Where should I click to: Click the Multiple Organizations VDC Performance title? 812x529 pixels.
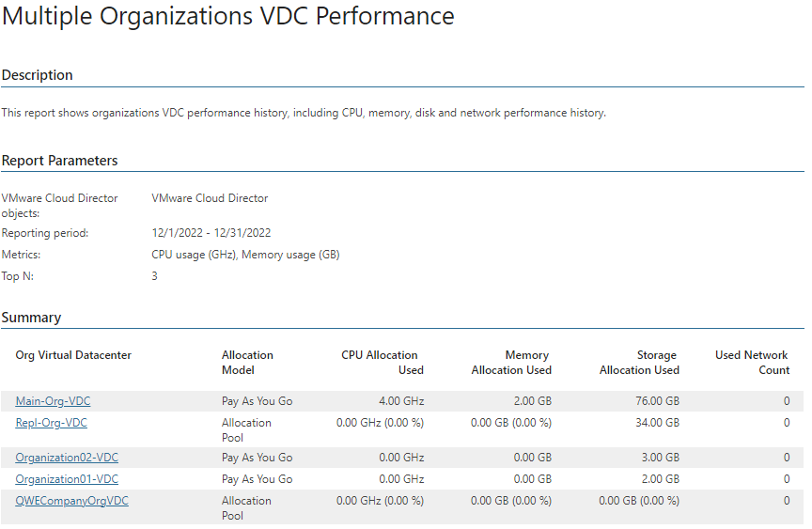coord(227,16)
